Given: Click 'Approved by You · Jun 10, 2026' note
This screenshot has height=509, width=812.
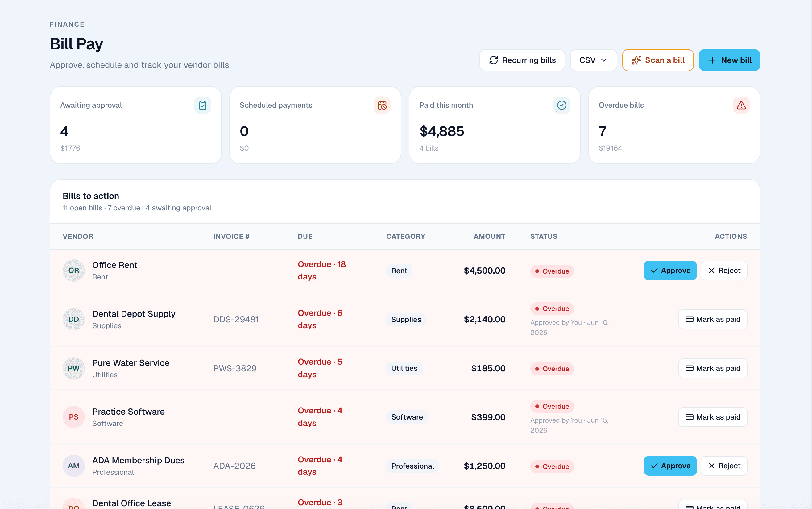Looking at the screenshot, I should click(x=569, y=328).
